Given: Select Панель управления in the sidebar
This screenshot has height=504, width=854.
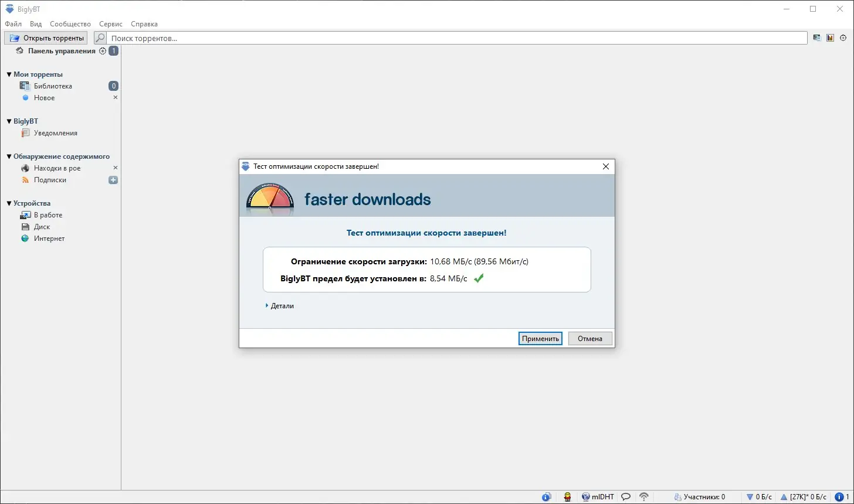Looking at the screenshot, I should point(62,51).
